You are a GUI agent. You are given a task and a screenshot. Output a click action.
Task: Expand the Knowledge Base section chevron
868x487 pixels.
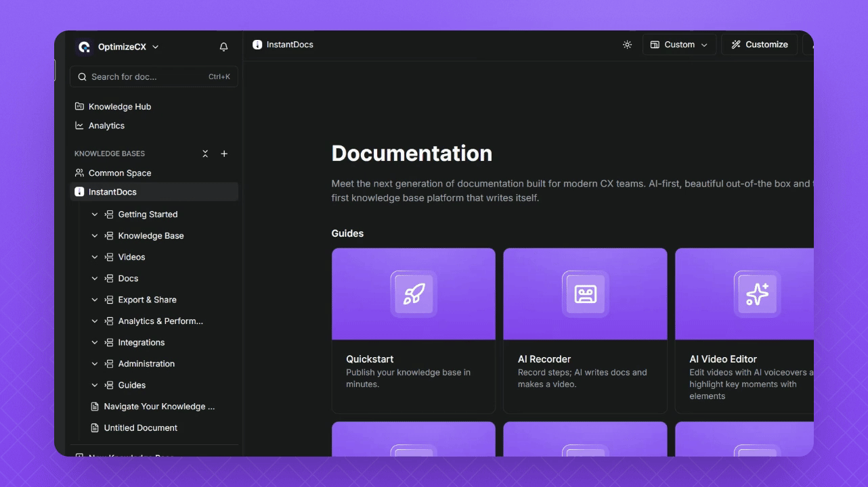95,236
